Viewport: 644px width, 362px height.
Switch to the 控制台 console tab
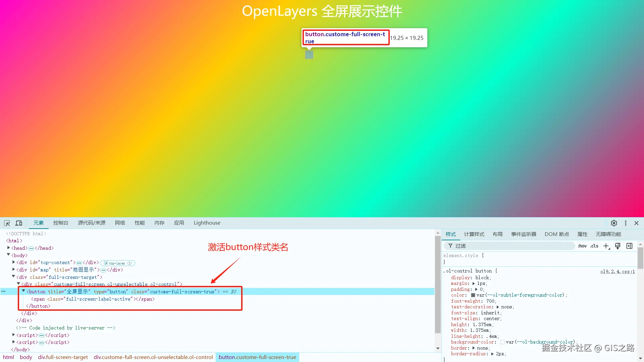pos(61,223)
